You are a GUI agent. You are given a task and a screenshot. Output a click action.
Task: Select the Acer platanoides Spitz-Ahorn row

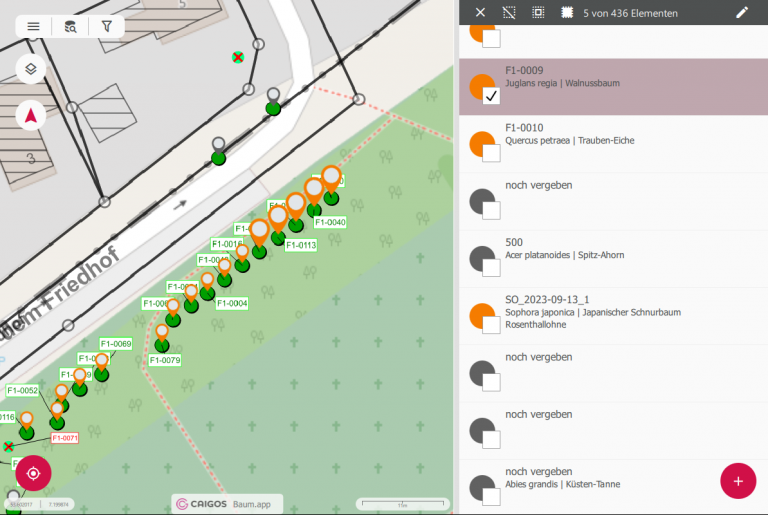(613, 259)
